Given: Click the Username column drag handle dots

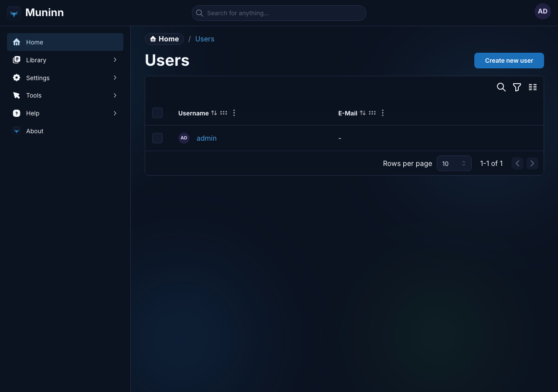Looking at the screenshot, I should 224,113.
